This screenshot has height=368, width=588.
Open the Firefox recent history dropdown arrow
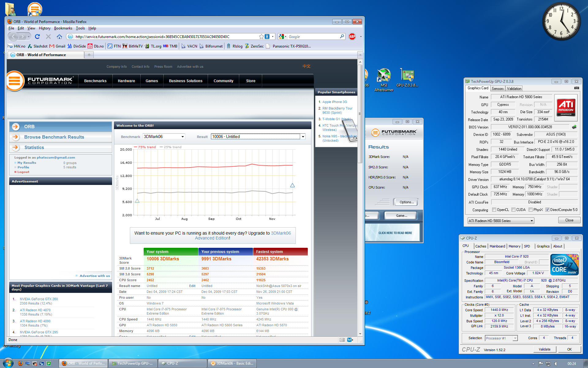pyautogui.click(x=28, y=36)
